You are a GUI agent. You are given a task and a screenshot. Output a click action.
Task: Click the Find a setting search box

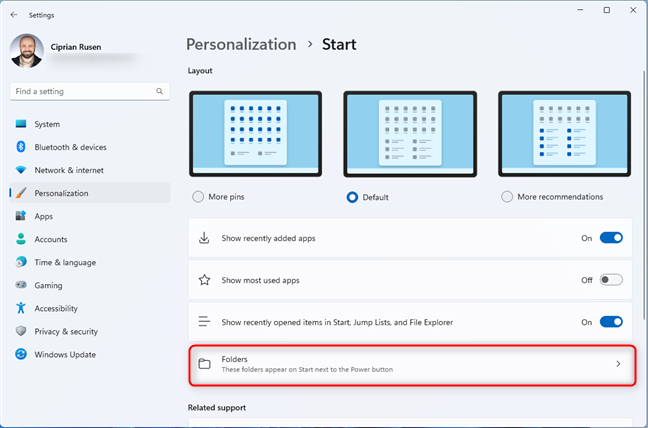pyautogui.click(x=90, y=91)
